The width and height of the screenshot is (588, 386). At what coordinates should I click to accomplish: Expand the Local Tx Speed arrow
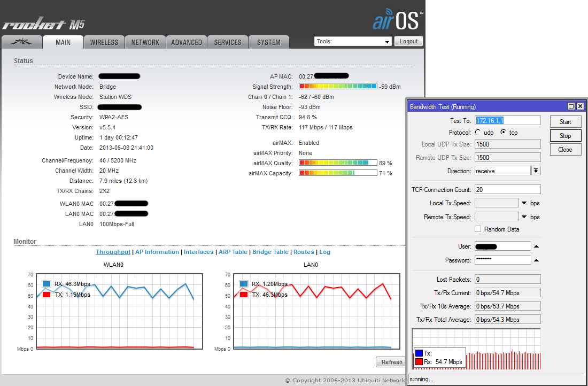pyautogui.click(x=524, y=203)
